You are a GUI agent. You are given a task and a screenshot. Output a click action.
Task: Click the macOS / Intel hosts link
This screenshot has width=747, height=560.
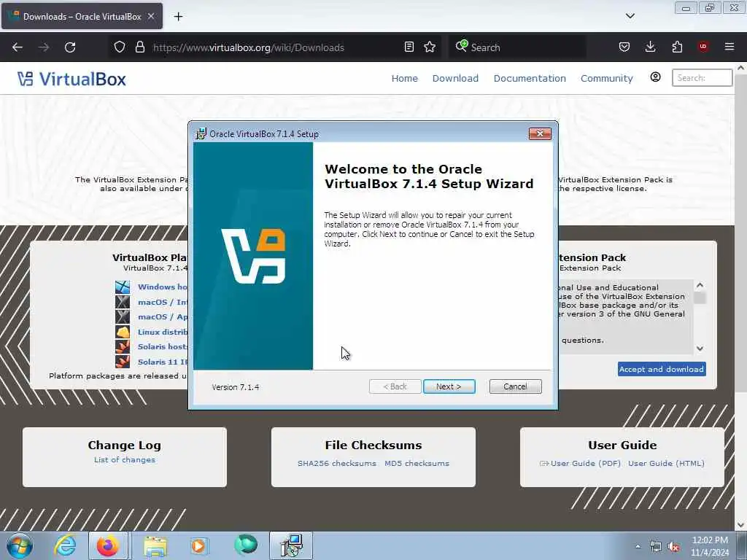[163, 302]
